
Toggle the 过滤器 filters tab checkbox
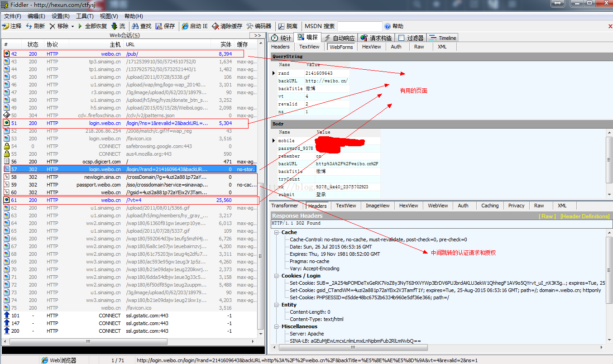401,38
